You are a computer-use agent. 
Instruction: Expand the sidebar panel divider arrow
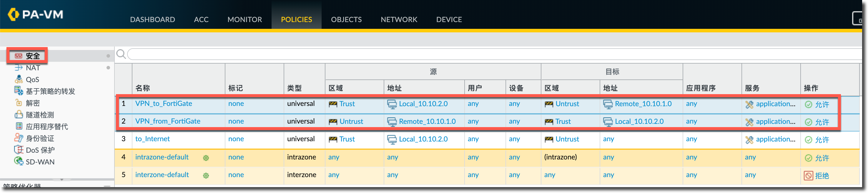62,179
